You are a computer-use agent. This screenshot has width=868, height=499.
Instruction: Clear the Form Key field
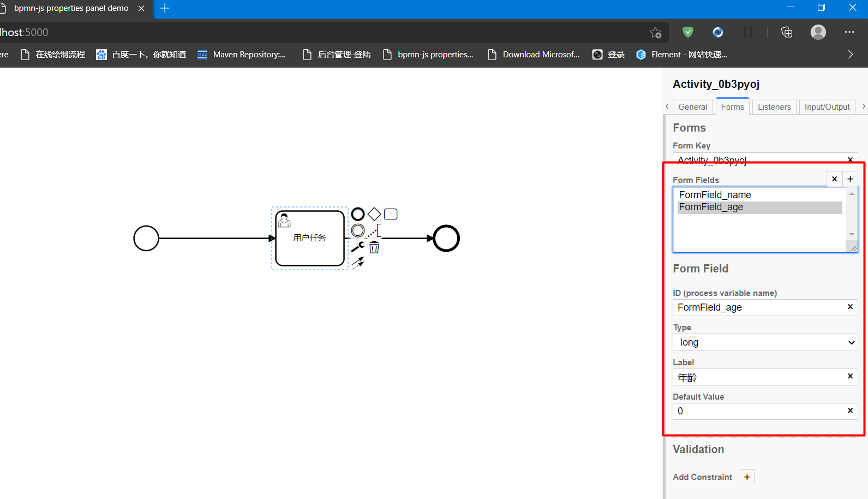[850, 159]
